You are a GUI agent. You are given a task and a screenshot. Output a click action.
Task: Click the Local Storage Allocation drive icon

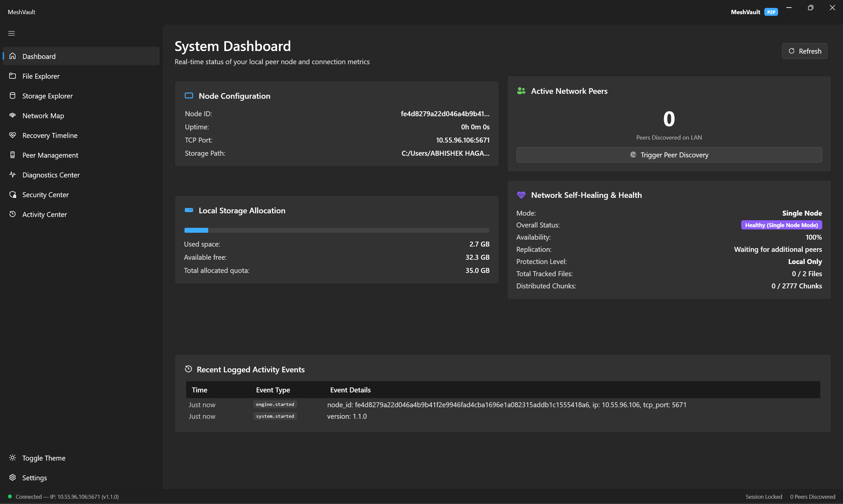pos(188,210)
